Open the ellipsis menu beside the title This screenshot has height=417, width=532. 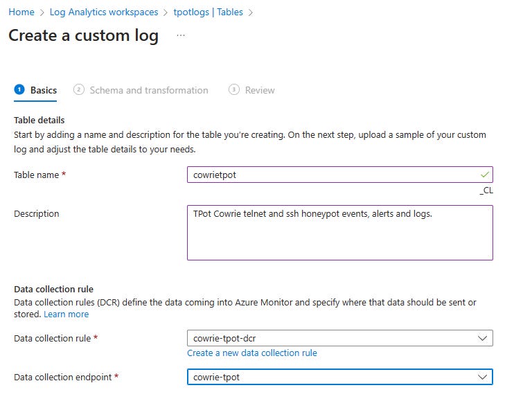coord(181,35)
